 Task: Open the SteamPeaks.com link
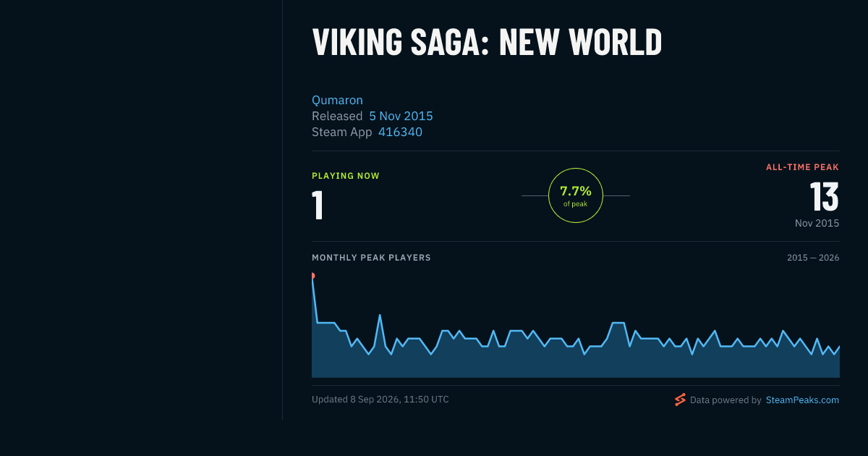[802, 400]
